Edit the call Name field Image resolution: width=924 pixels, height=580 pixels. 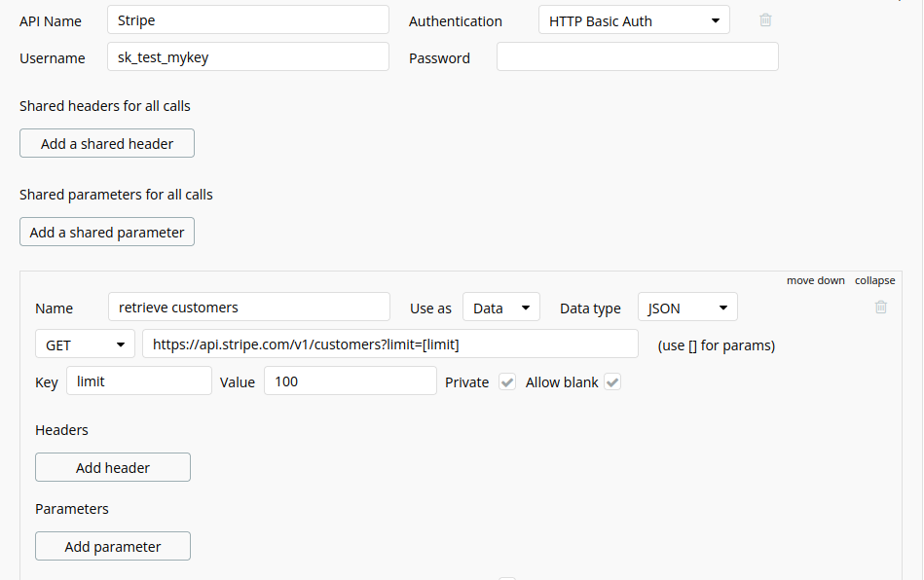[x=249, y=307]
